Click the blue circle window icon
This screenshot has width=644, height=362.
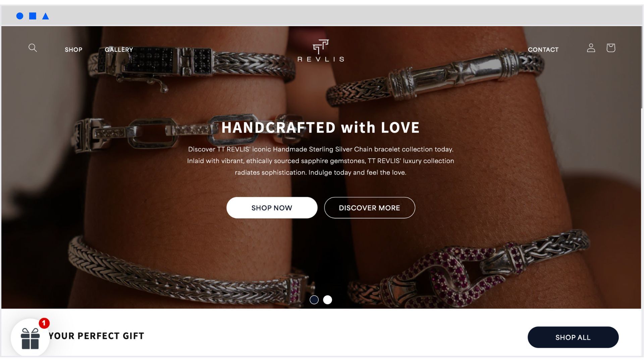(20, 16)
